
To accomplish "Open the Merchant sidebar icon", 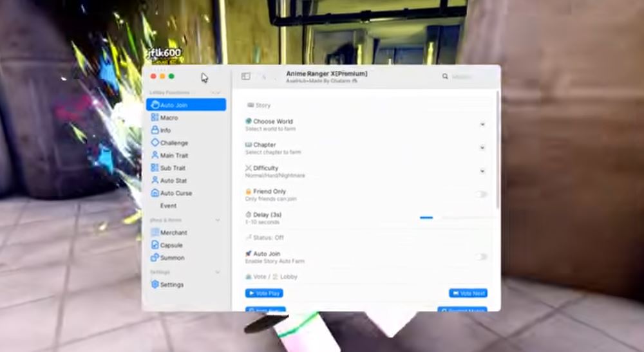I will [x=155, y=232].
